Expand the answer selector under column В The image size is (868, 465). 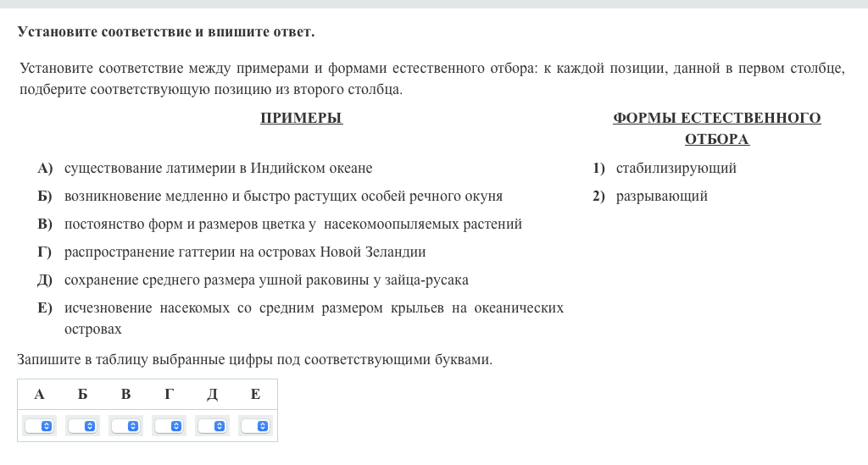(x=126, y=426)
